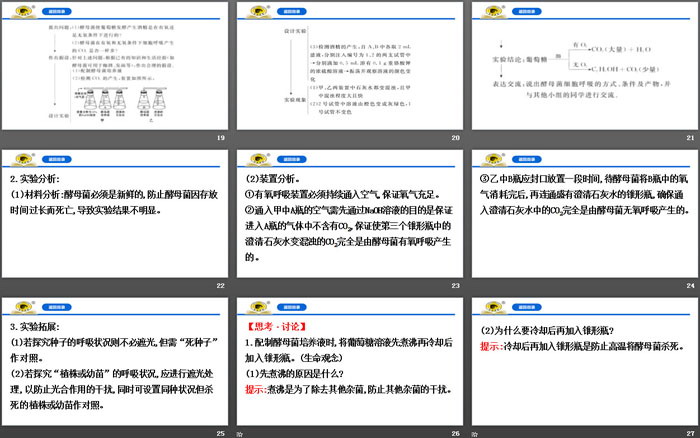Select slide 27 asking 为什么要冷却后再加入锥形瓶

[x=585, y=361]
